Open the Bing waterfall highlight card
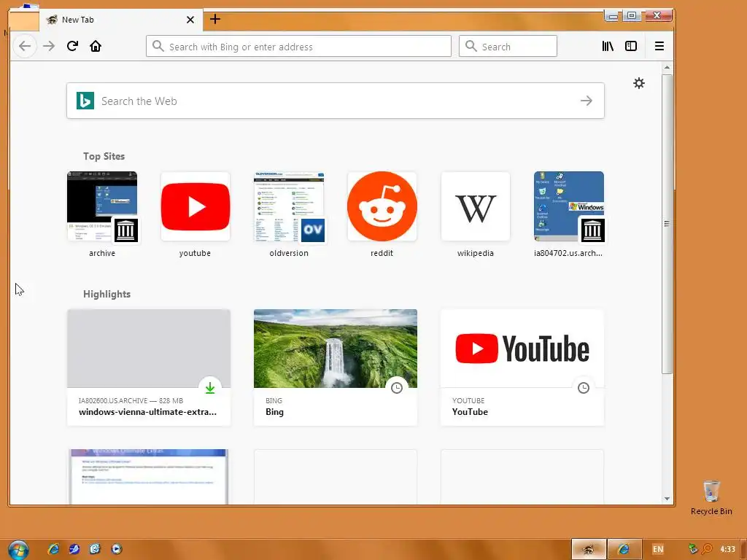Viewport: 747px width, 560px height. click(x=336, y=367)
